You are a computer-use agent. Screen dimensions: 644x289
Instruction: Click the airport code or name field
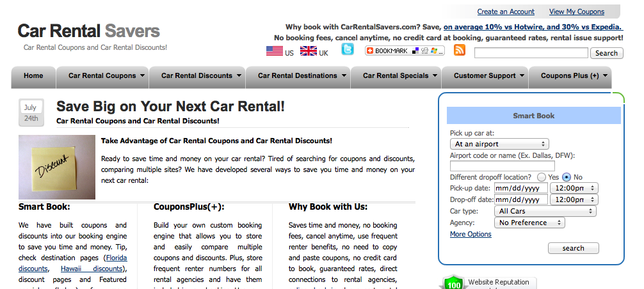[x=503, y=166]
